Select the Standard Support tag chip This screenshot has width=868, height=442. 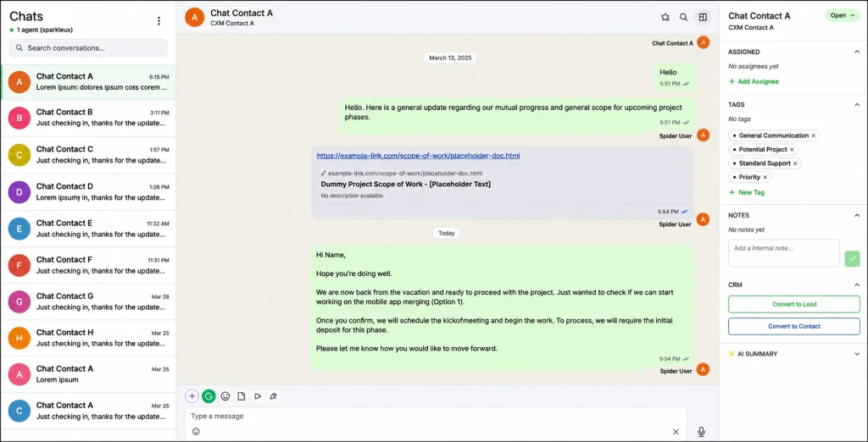(765, 163)
